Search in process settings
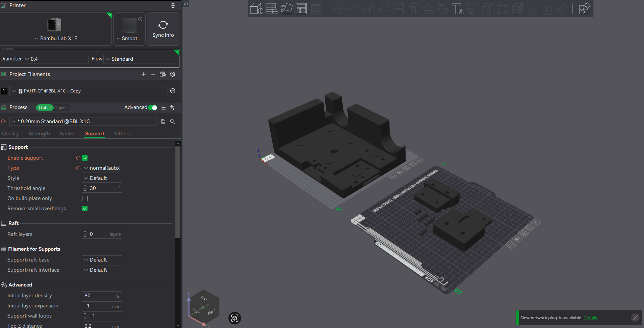Image resolution: width=644 pixels, height=328 pixels. 173,121
